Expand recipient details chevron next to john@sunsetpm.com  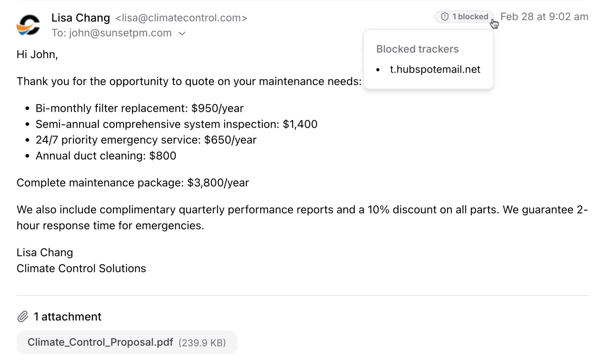click(182, 33)
